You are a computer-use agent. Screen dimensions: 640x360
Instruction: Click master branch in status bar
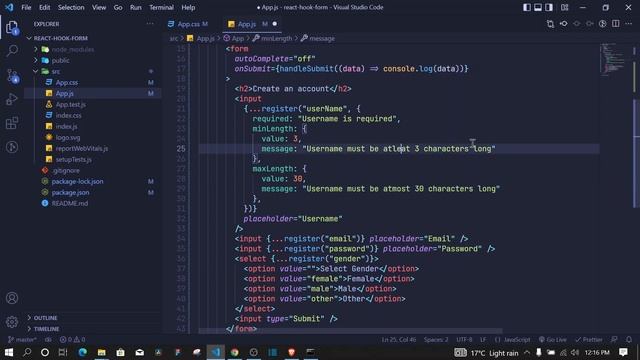[x=22, y=340]
